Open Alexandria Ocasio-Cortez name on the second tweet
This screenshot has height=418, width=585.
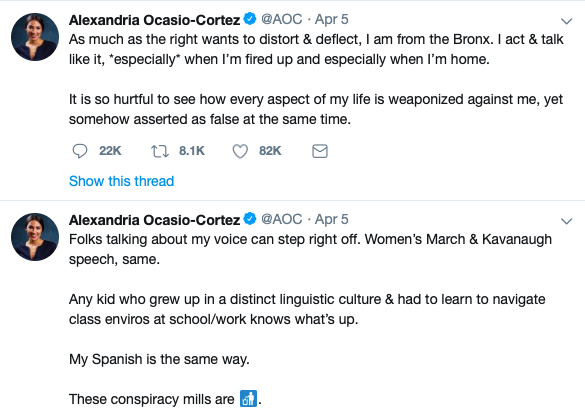click(x=154, y=220)
